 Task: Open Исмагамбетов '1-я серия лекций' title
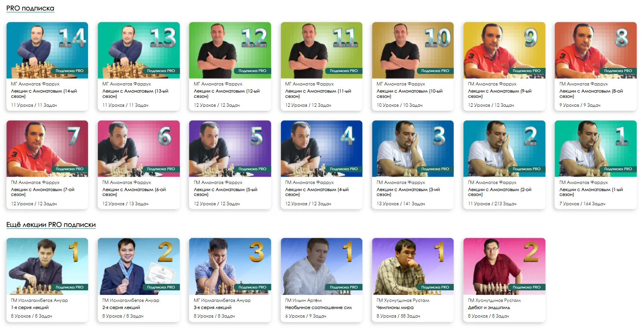[30, 307]
